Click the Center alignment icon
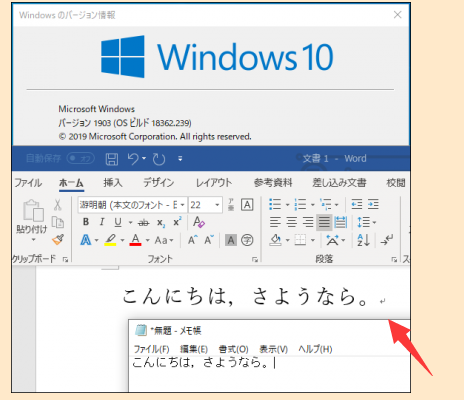Viewport: 464px width, 400px height. point(292,222)
